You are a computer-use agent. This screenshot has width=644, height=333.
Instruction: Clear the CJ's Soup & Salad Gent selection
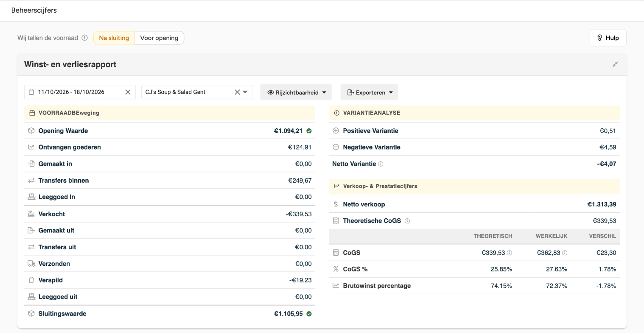(237, 92)
